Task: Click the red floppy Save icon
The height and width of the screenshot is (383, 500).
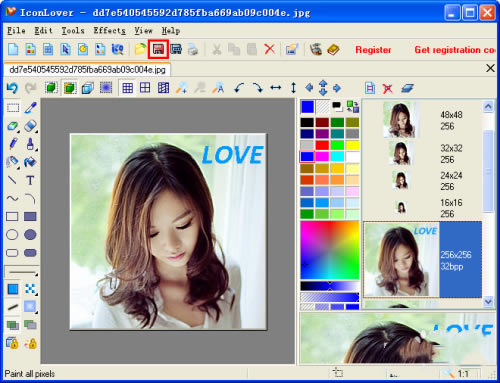Action: click(x=158, y=49)
